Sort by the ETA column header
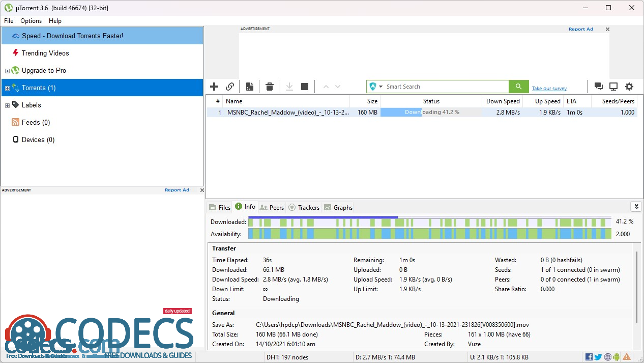This screenshot has height=363, width=644. [x=577, y=101]
